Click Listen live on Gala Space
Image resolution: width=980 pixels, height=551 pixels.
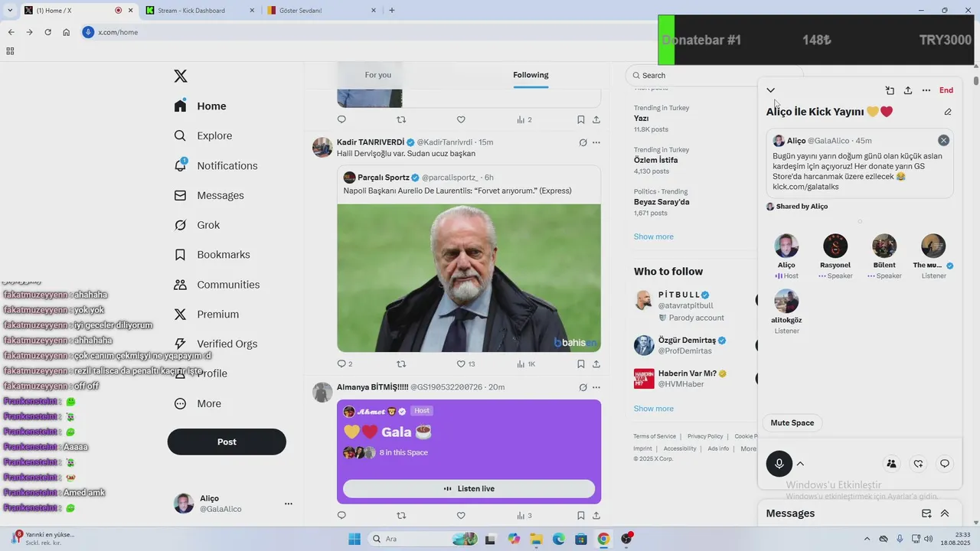click(x=469, y=488)
